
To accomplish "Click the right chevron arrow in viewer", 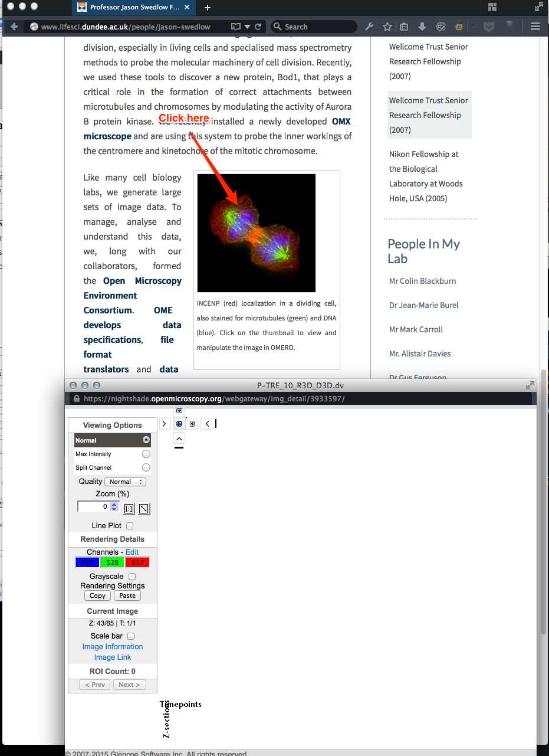I will pyautogui.click(x=165, y=424).
